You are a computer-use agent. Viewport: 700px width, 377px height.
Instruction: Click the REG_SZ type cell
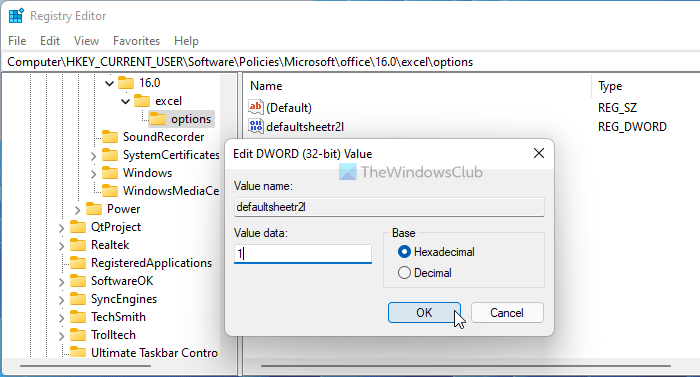[x=617, y=108]
